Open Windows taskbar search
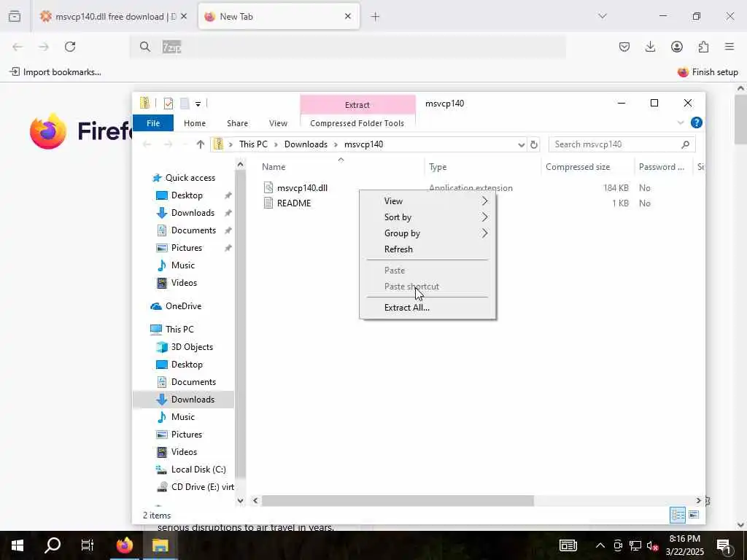The width and height of the screenshot is (747, 560). tap(53, 545)
